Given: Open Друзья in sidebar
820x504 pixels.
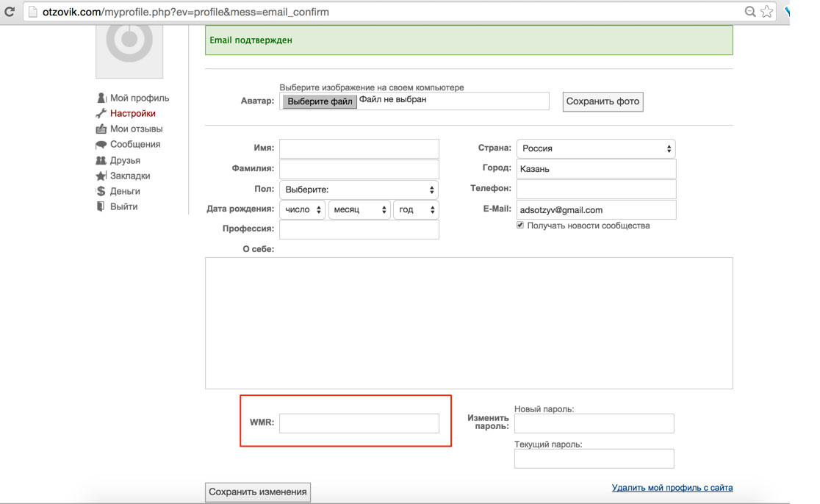Looking at the screenshot, I should [x=125, y=160].
